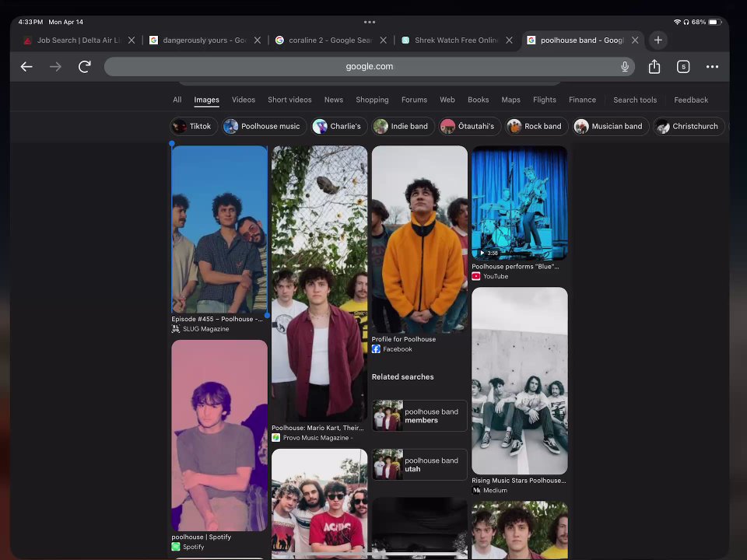Viewport: 747px width, 560px height.
Task: Open the Short videos filter
Action: point(289,100)
